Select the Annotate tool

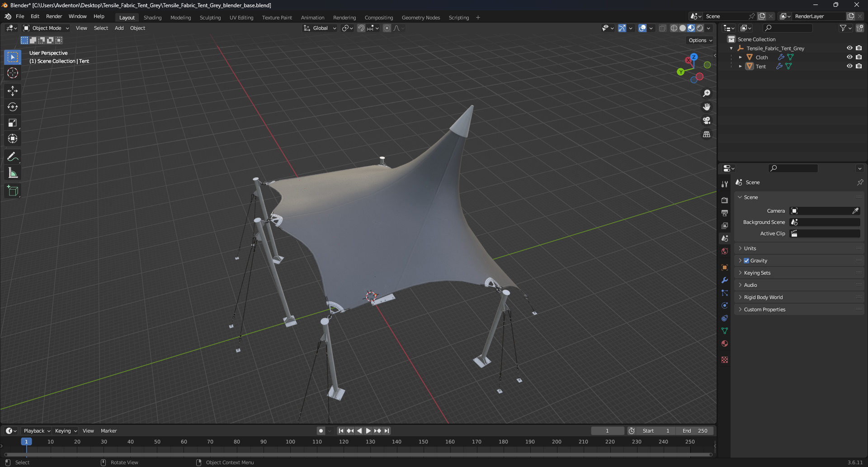13,157
